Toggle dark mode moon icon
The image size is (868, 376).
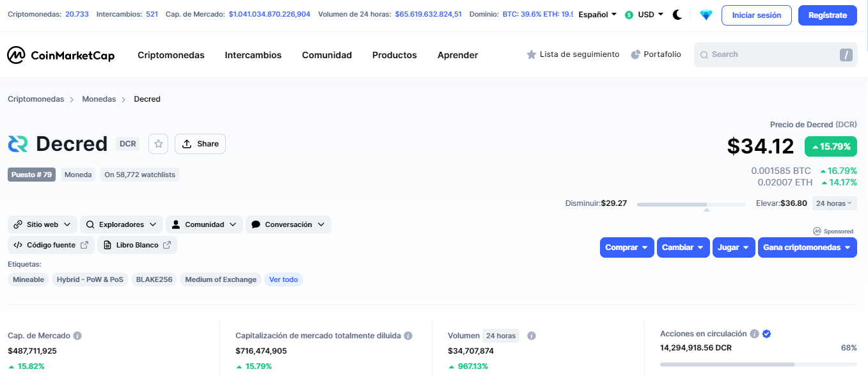point(677,15)
